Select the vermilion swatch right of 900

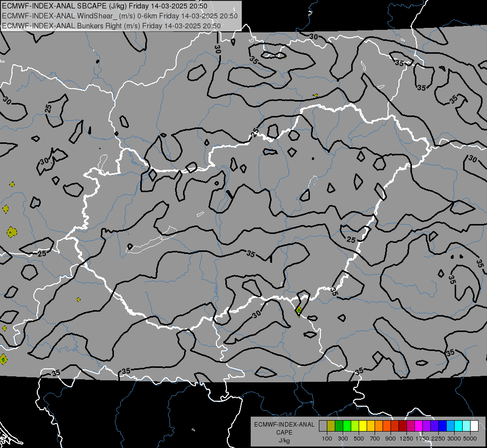[x=395, y=426]
